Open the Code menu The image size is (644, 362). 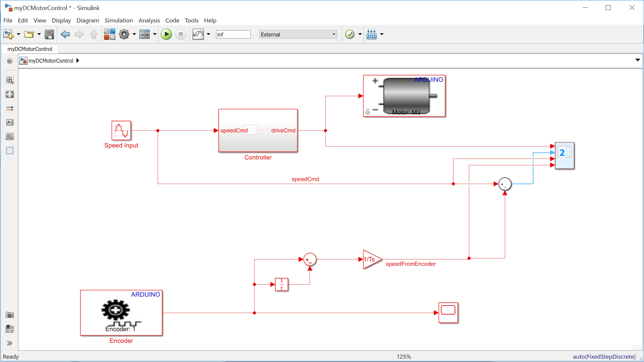(172, 20)
